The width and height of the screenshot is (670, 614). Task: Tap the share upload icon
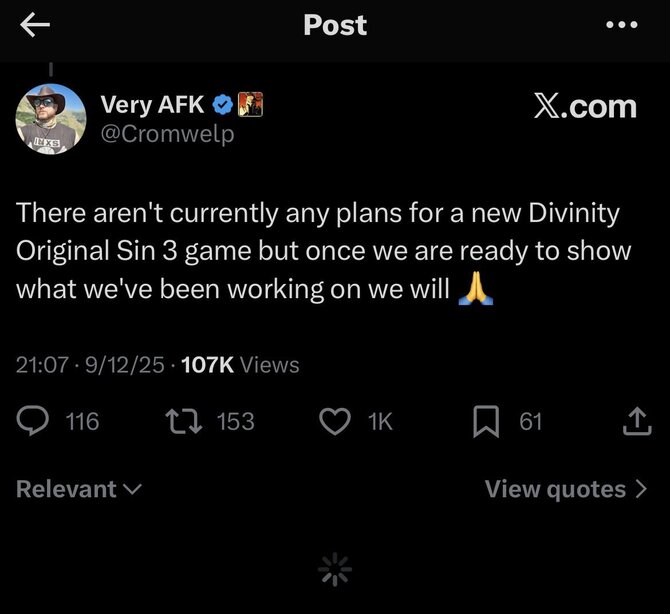coord(636,423)
